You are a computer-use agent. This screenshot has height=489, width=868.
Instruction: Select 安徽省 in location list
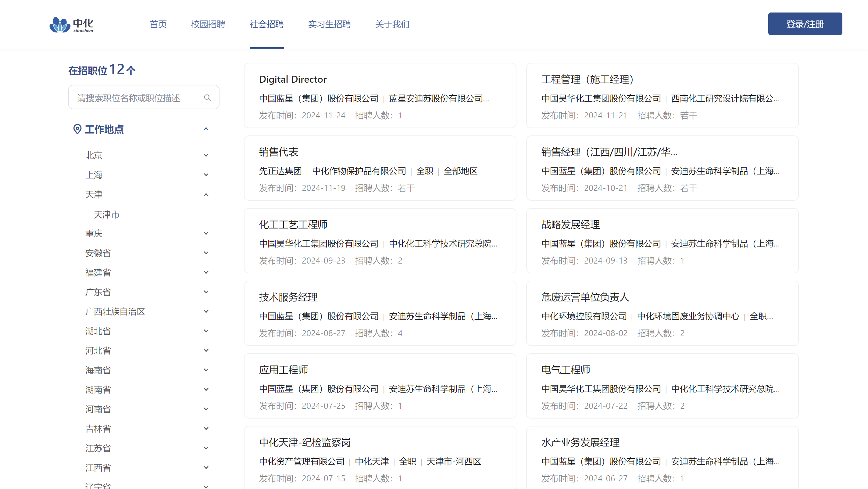(98, 253)
